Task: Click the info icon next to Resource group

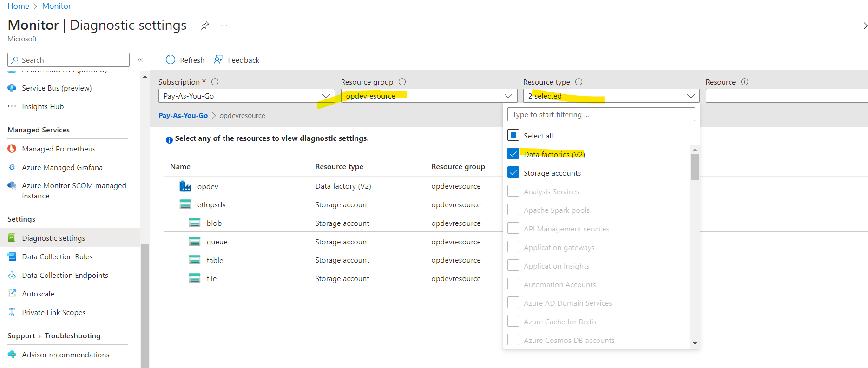Action: click(402, 82)
